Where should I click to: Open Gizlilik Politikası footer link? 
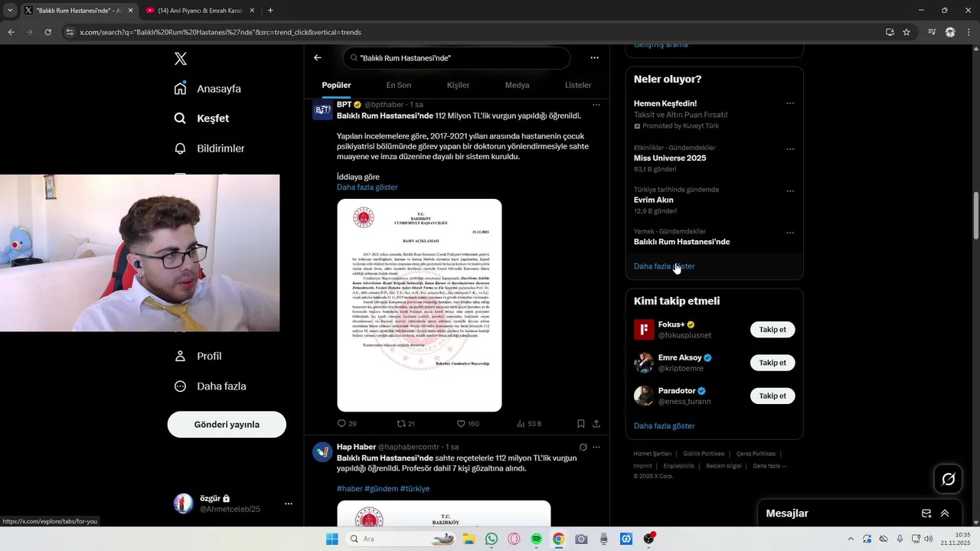pyautogui.click(x=704, y=454)
